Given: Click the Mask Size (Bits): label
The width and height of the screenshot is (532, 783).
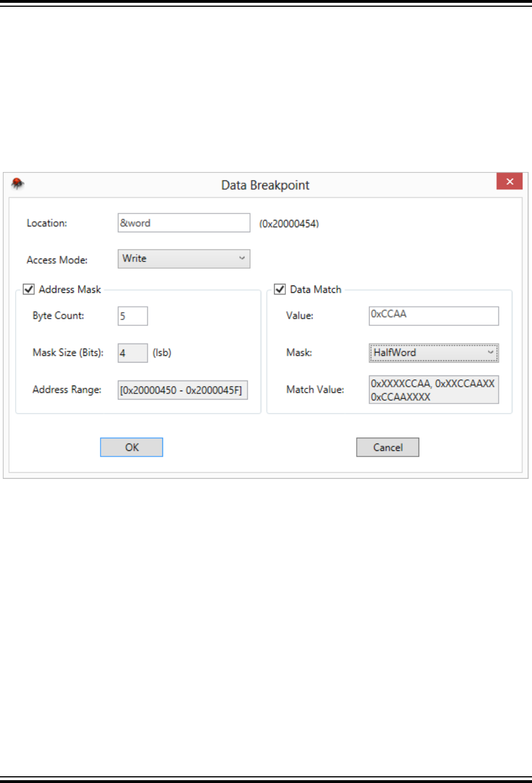Looking at the screenshot, I should click(68, 353).
